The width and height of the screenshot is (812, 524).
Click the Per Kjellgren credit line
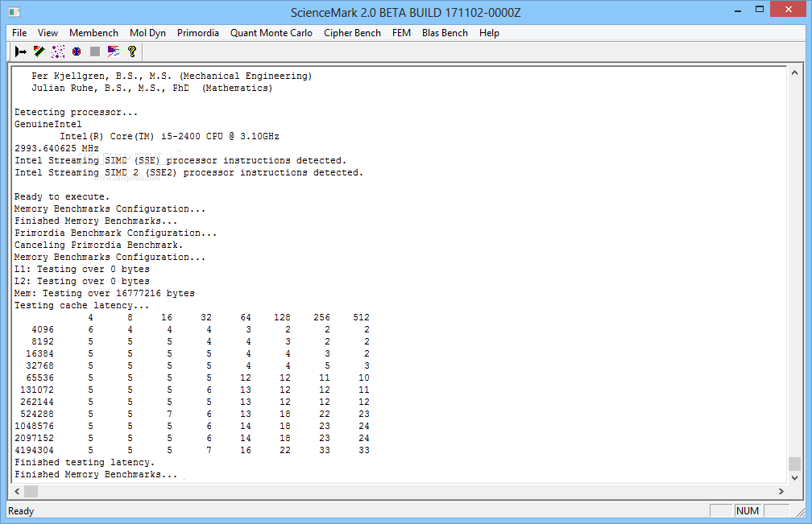[x=172, y=76]
